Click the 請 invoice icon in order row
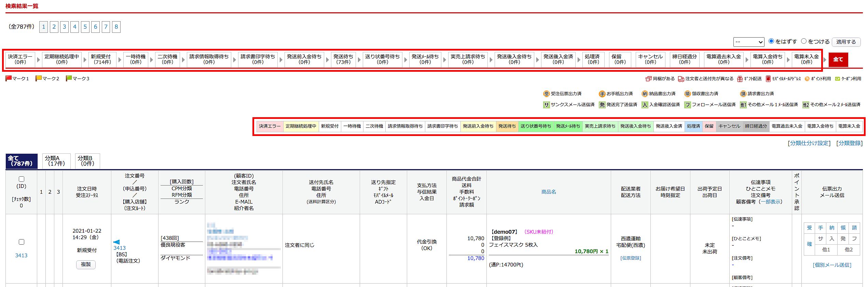 (854, 228)
